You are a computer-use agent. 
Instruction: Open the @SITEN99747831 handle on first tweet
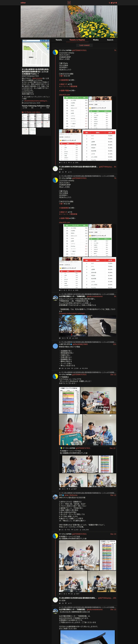click(79, 50)
